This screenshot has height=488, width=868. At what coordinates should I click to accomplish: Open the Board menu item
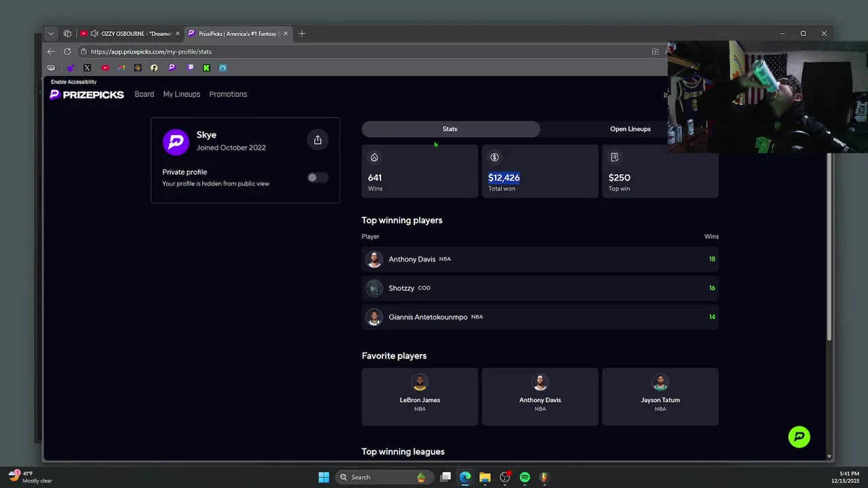[144, 94]
